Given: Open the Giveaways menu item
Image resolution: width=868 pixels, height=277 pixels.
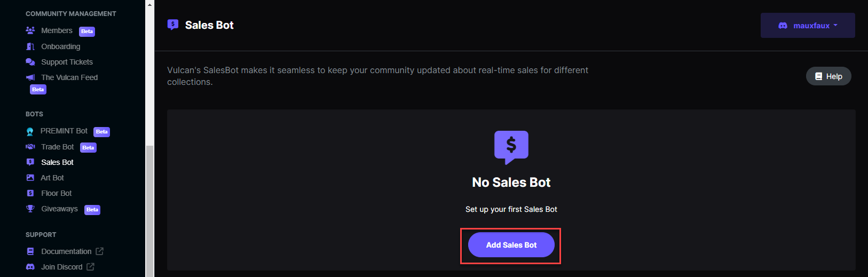Looking at the screenshot, I should click(x=60, y=209).
